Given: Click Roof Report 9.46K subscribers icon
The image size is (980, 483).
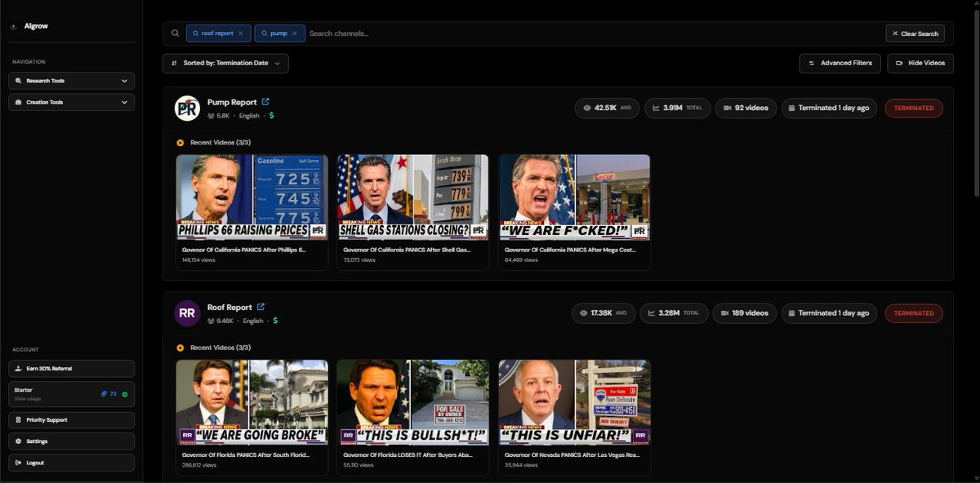Looking at the screenshot, I should pos(211,321).
